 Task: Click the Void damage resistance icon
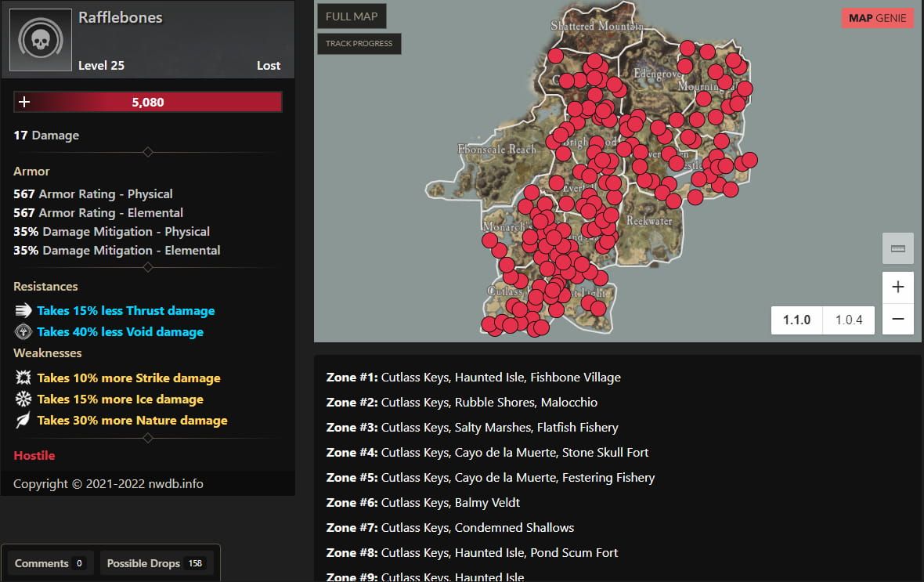click(x=23, y=331)
